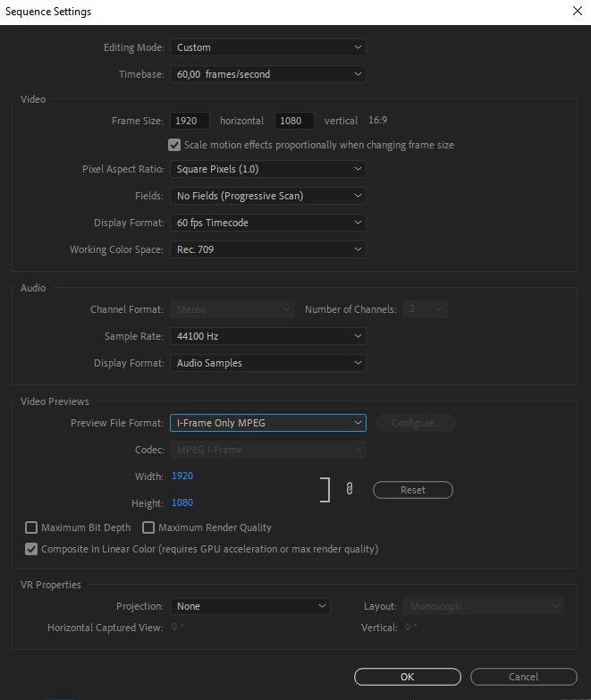Click the disabled Channel Format Stereo dropdown
This screenshot has height=700, width=591.
(232, 309)
